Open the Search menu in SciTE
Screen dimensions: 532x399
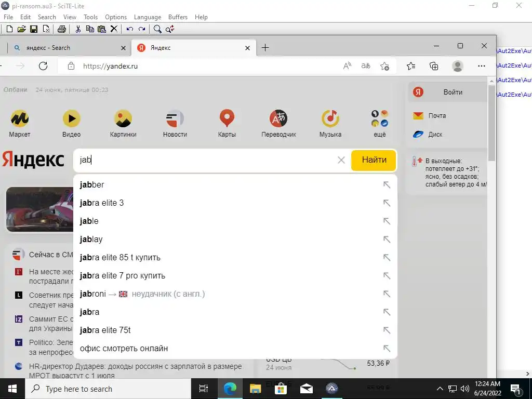click(47, 17)
